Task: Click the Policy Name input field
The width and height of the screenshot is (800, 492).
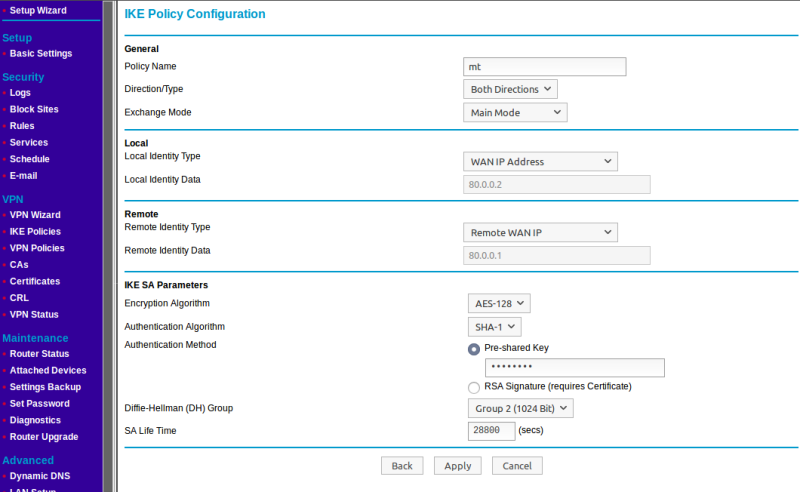Action: click(545, 66)
